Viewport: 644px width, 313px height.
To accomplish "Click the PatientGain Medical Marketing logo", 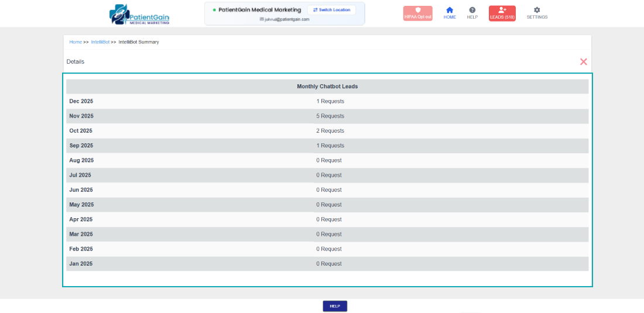I will click(x=139, y=15).
